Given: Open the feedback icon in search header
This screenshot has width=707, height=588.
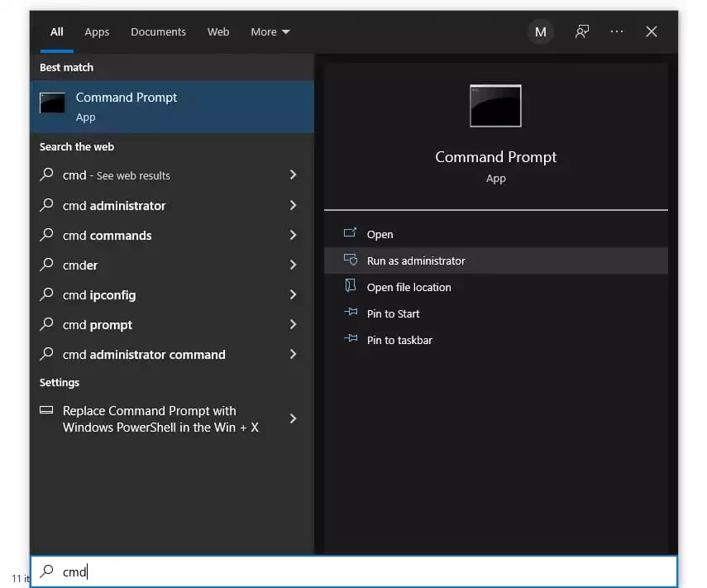Looking at the screenshot, I should click(582, 31).
